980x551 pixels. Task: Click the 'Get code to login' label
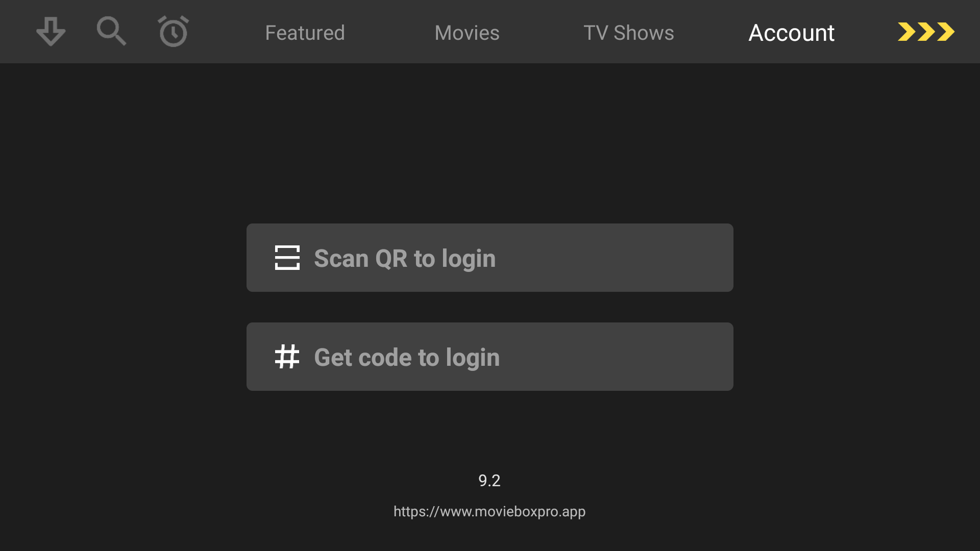point(407,357)
